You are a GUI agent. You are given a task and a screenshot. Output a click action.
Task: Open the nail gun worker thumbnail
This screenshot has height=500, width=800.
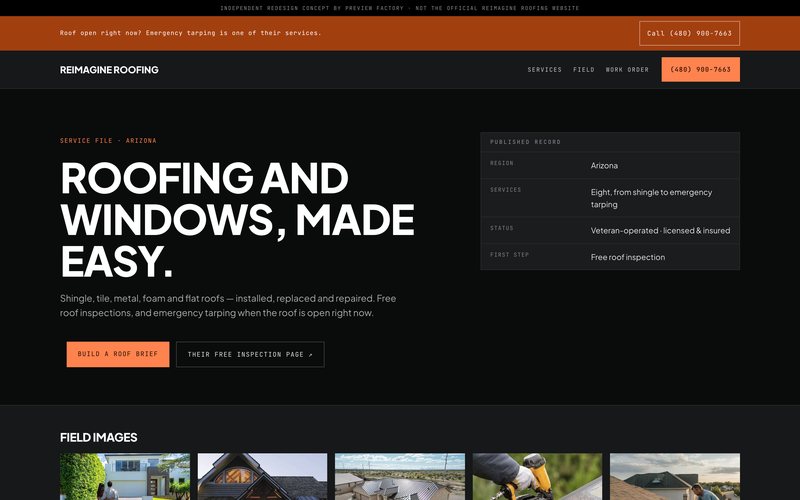tap(537, 477)
